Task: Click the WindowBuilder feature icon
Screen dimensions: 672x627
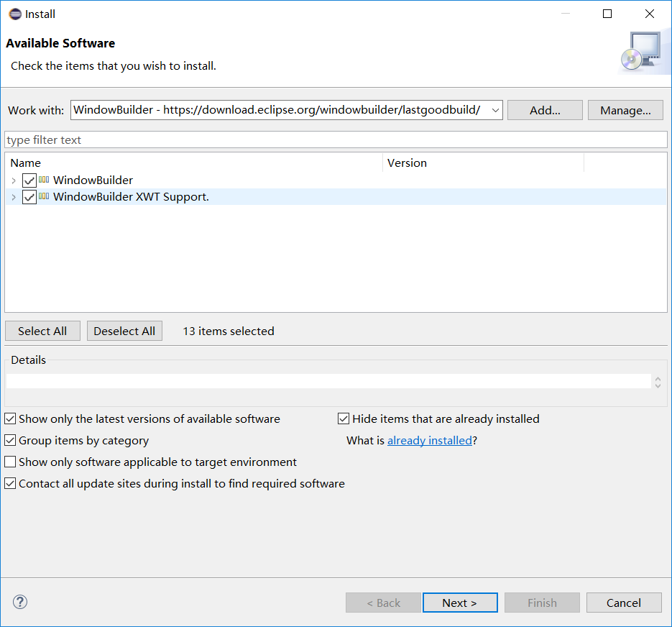Action: (43, 180)
